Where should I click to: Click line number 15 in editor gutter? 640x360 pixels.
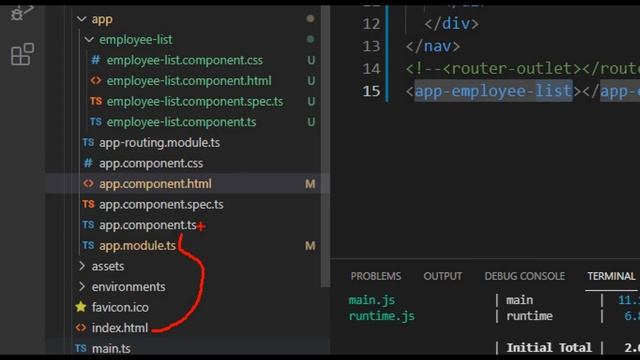pos(371,91)
